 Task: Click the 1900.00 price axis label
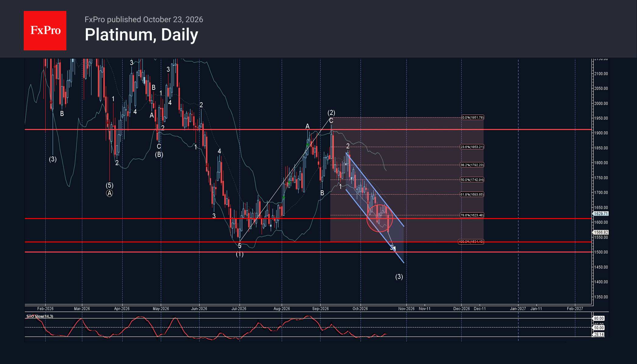601,133
